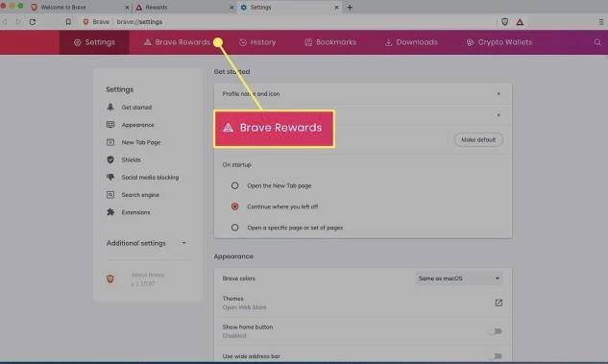Select Open the New Tab page option

pos(234,185)
